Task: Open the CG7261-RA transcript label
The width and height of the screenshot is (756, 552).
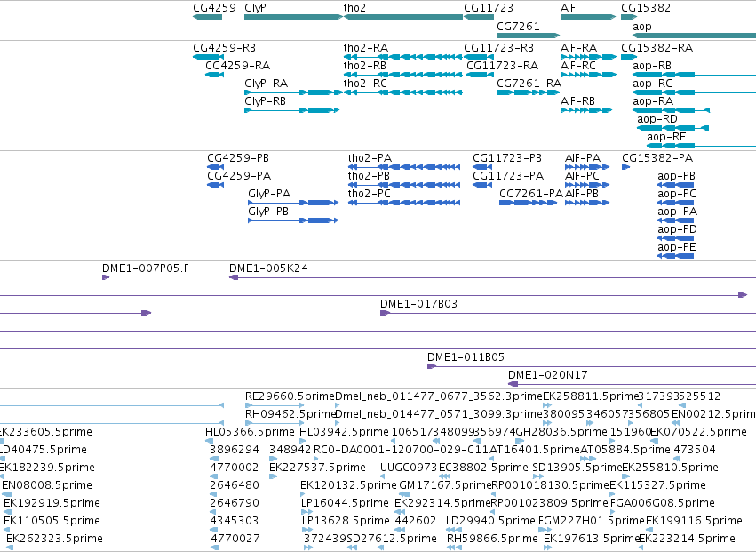Action: point(529,84)
